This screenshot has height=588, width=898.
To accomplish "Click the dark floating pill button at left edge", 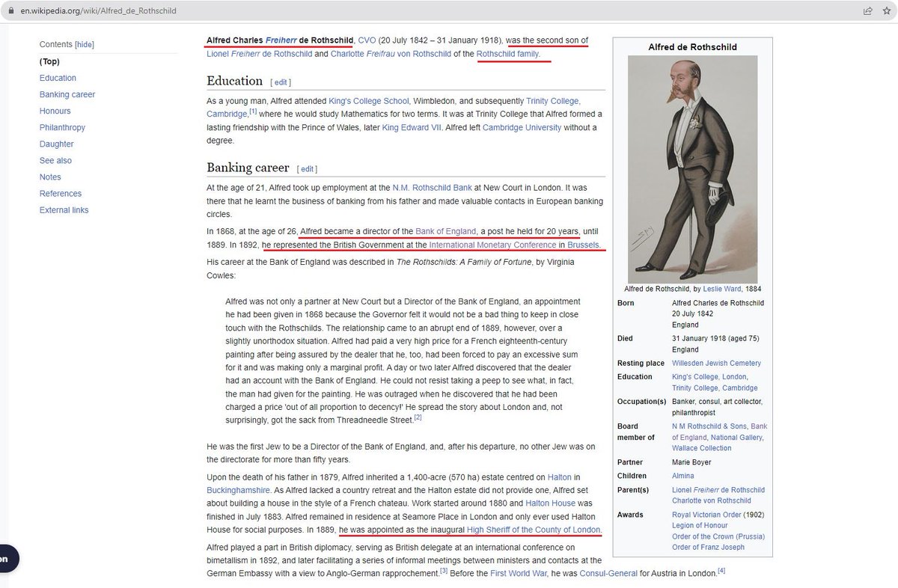I will pyautogui.click(x=4, y=558).
